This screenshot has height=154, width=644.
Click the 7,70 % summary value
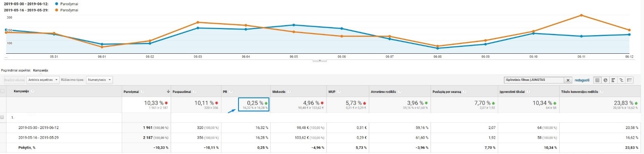point(483,103)
